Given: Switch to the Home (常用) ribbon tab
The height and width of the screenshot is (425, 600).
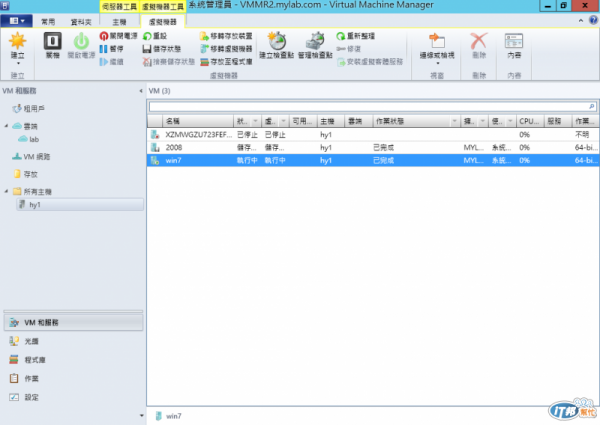Looking at the screenshot, I should [x=48, y=22].
